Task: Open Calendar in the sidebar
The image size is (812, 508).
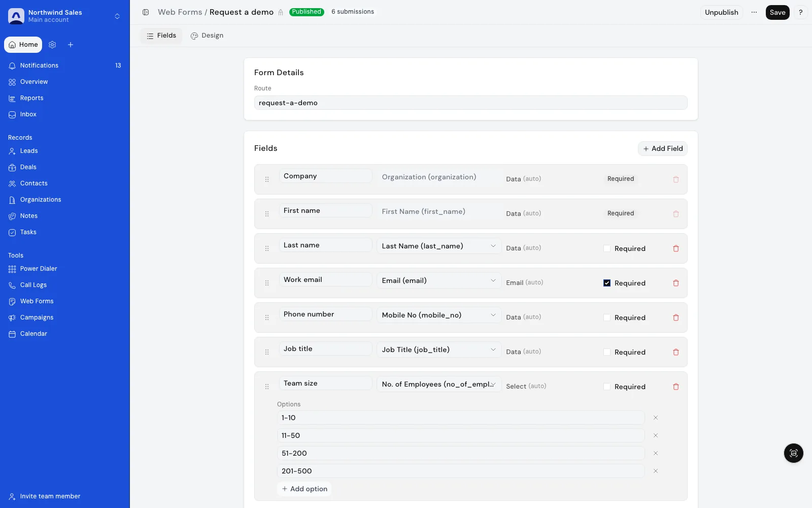Action: point(65,334)
